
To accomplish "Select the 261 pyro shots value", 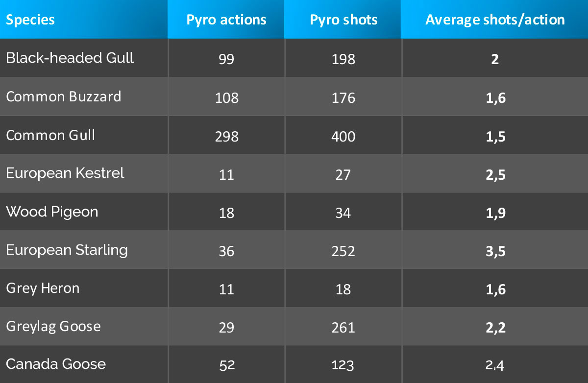I will tap(343, 327).
